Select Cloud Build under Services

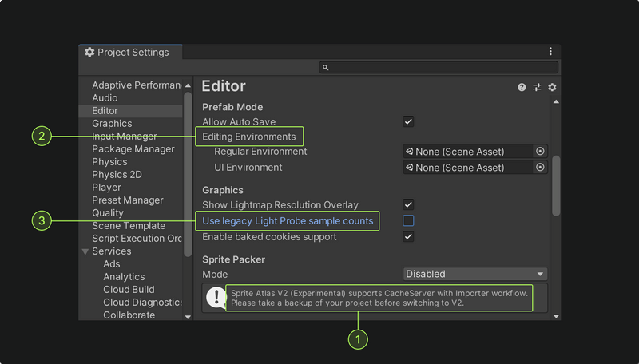pyautogui.click(x=129, y=290)
